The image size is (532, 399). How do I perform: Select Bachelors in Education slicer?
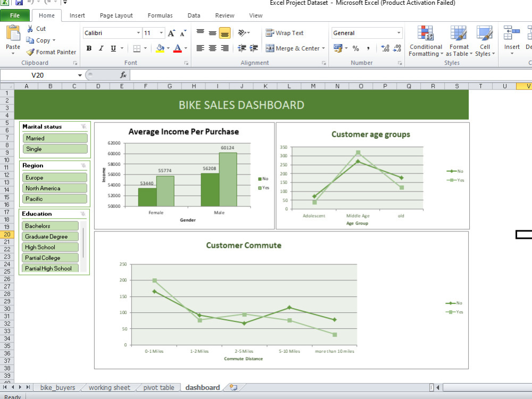[x=50, y=226]
